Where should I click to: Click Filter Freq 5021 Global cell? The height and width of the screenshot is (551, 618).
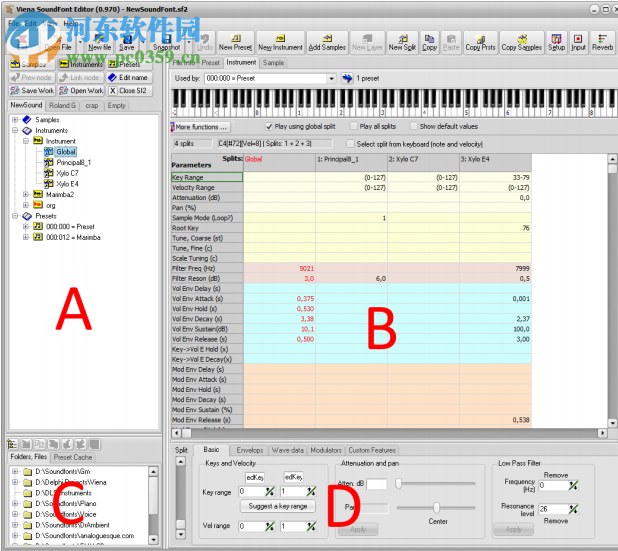[279, 268]
